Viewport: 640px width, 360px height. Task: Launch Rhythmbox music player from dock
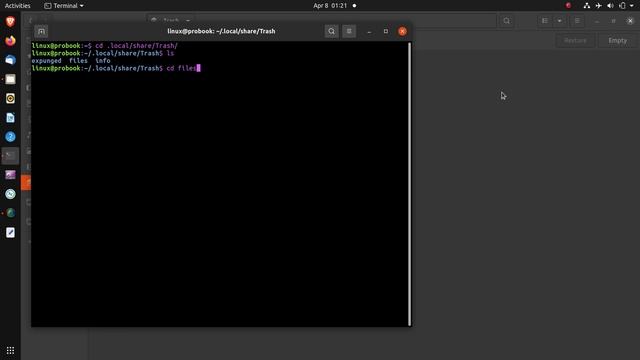(10, 98)
